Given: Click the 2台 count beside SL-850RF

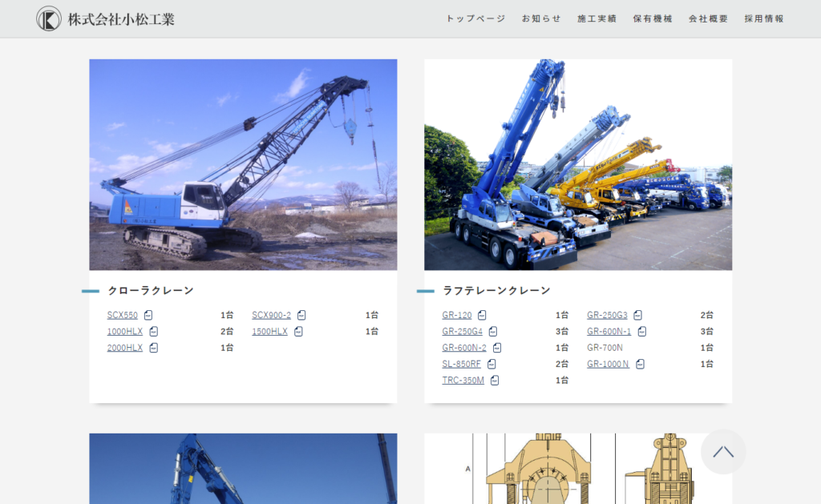Looking at the screenshot, I should (x=562, y=364).
